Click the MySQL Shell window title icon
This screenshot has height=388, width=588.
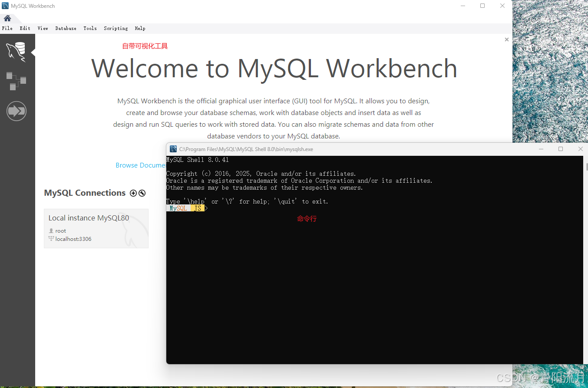173,149
